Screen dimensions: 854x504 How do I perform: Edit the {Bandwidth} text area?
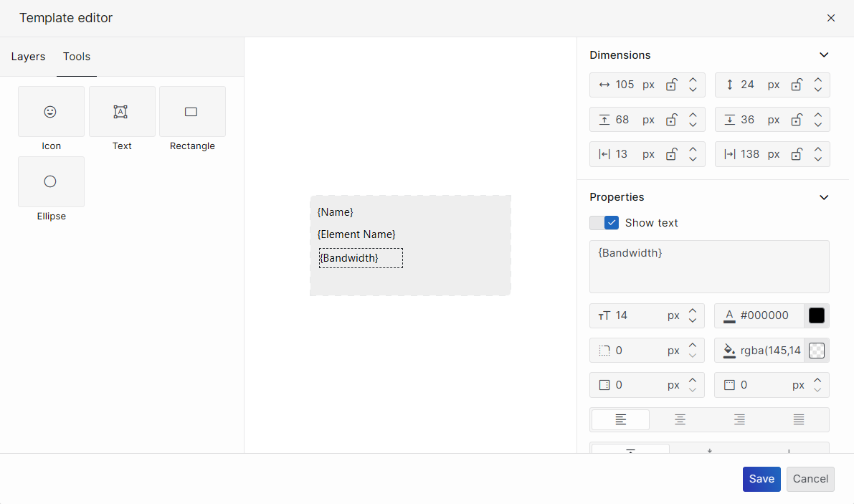[x=709, y=267]
